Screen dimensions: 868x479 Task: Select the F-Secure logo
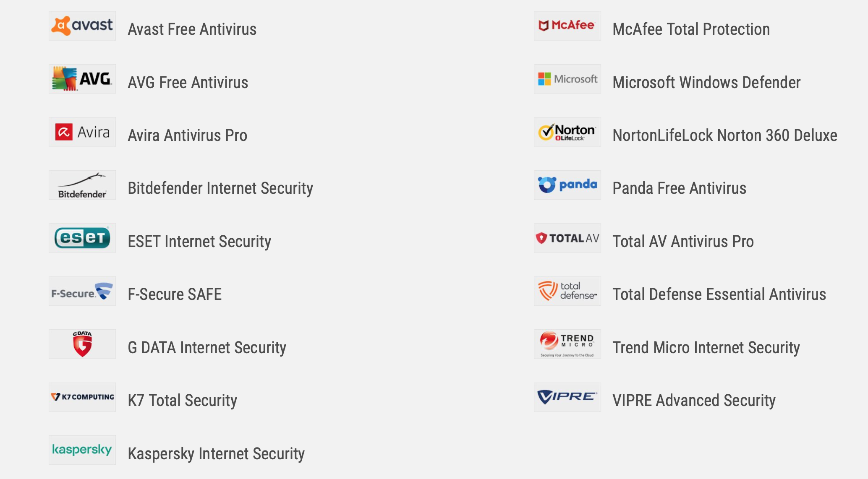(82, 291)
